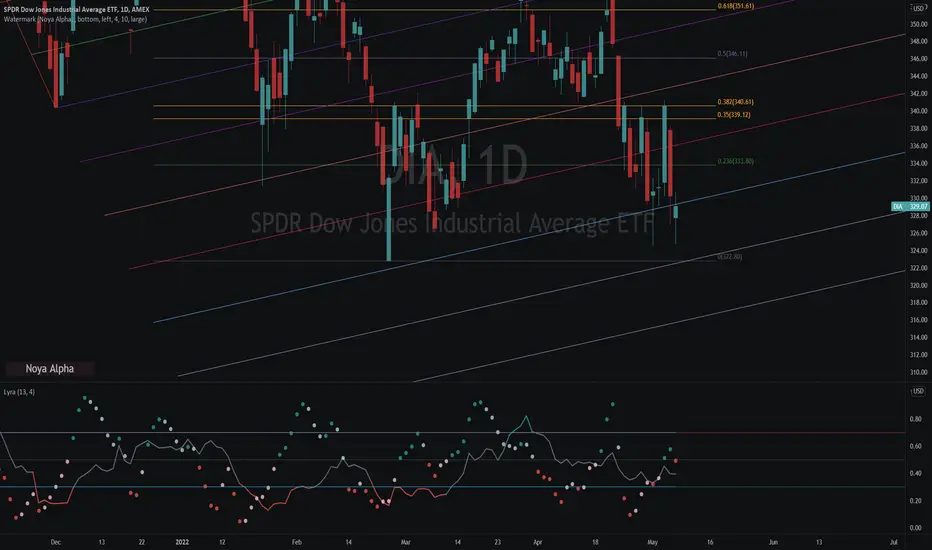Click the Feb label on time axis

pos(297,542)
